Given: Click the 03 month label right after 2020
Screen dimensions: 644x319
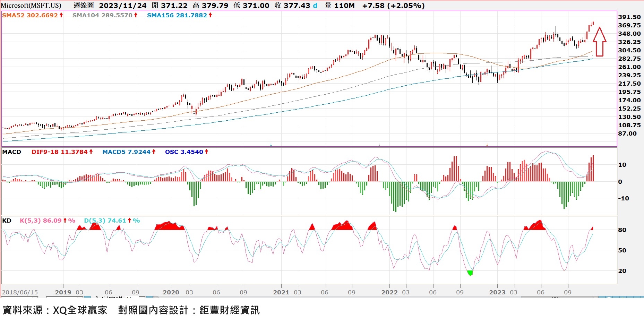Looking at the screenshot, I should 189,292.
